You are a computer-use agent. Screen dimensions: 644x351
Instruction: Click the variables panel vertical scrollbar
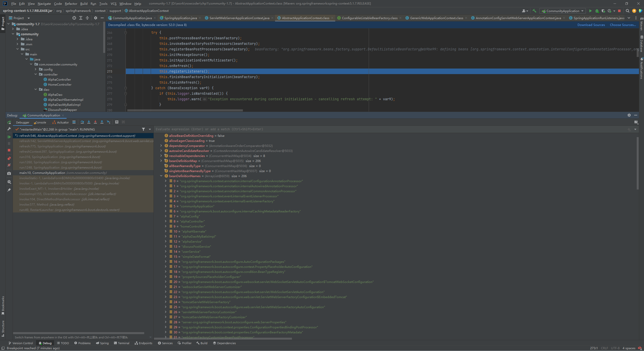tap(637, 163)
